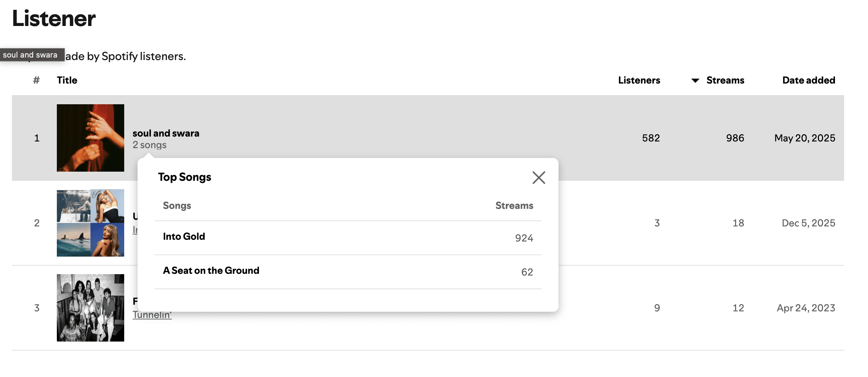Click the Songs column header in popup
The image size is (868, 377).
pos(177,206)
